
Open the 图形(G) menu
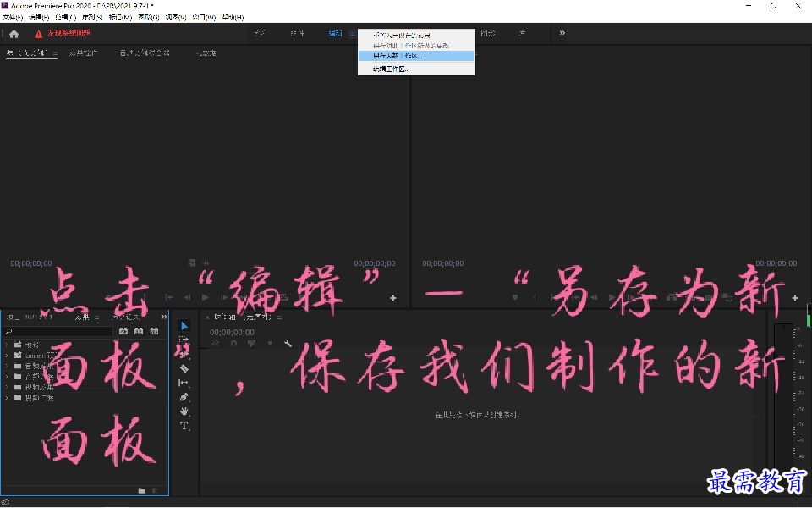[x=149, y=18]
